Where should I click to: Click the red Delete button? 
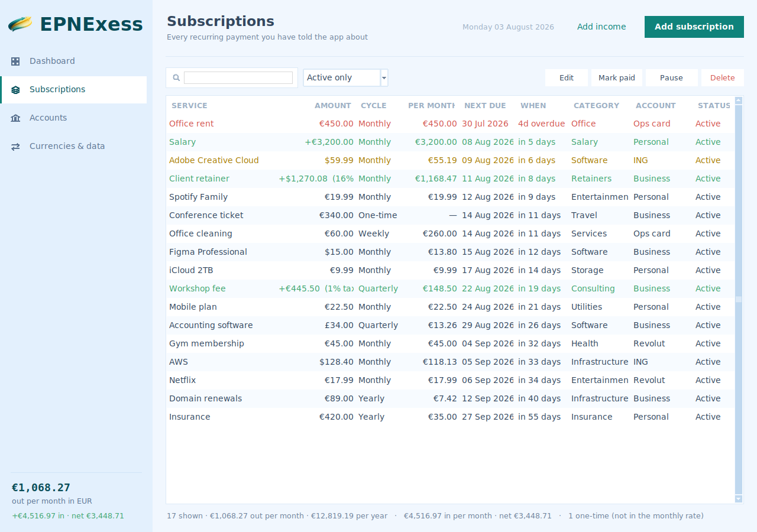tap(723, 77)
